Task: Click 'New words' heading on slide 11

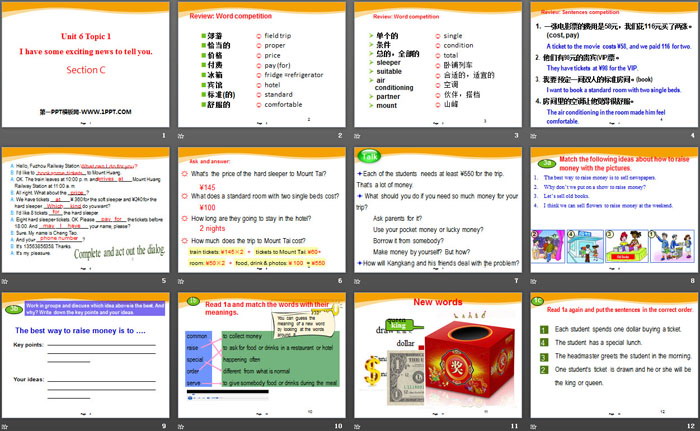Action: [x=438, y=302]
